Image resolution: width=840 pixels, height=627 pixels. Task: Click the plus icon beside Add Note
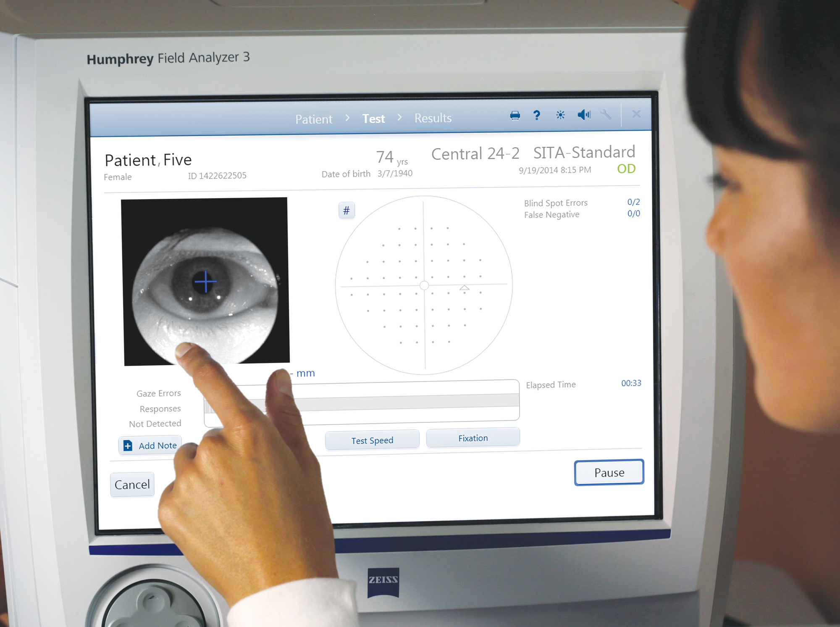click(x=128, y=446)
